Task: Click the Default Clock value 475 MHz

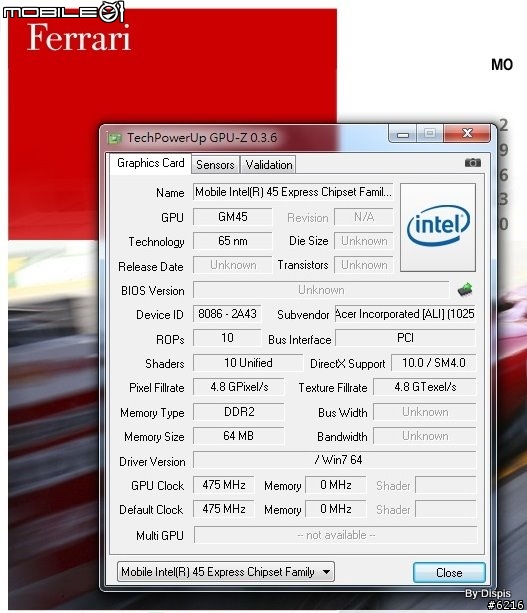Action: point(224,509)
